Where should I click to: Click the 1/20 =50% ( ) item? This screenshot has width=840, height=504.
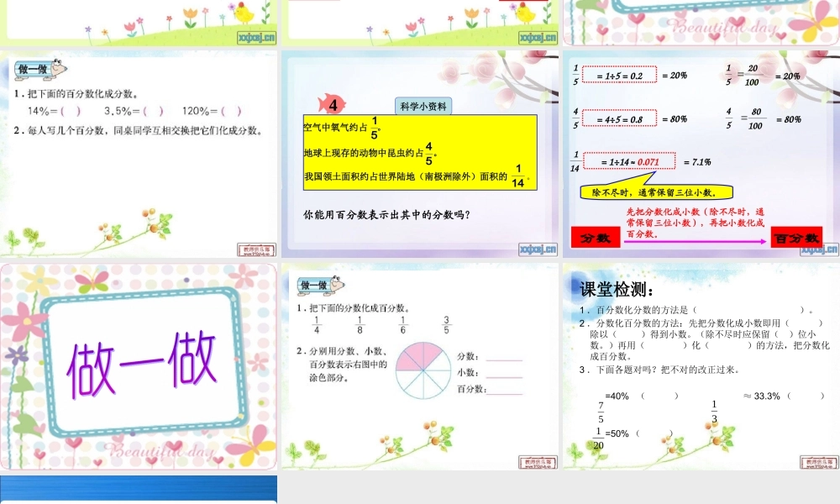pos(633,437)
